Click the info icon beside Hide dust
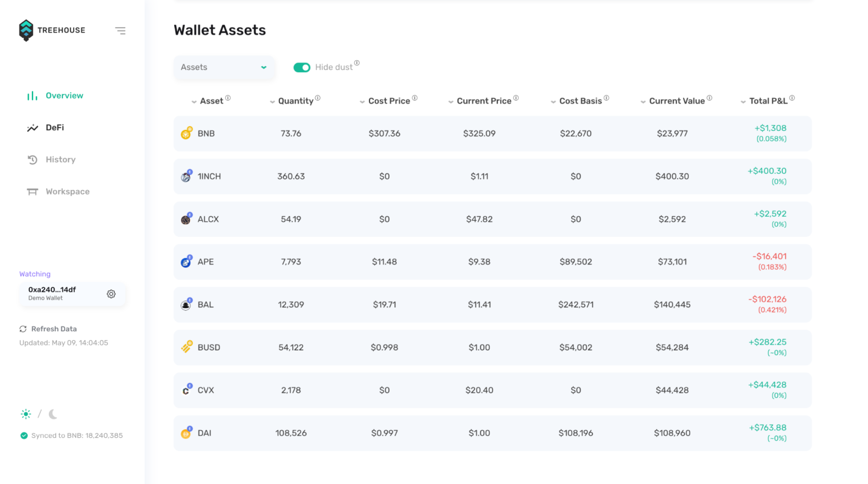This screenshot has width=868, height=484. click(357, 63)
